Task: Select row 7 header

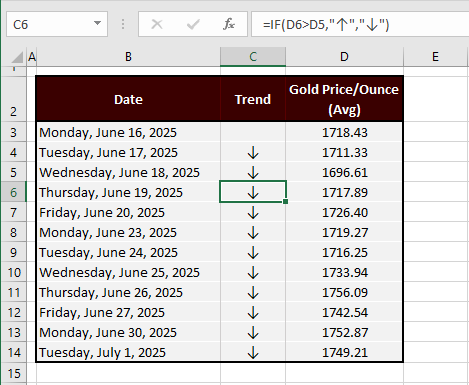Action: coord(13,212)
